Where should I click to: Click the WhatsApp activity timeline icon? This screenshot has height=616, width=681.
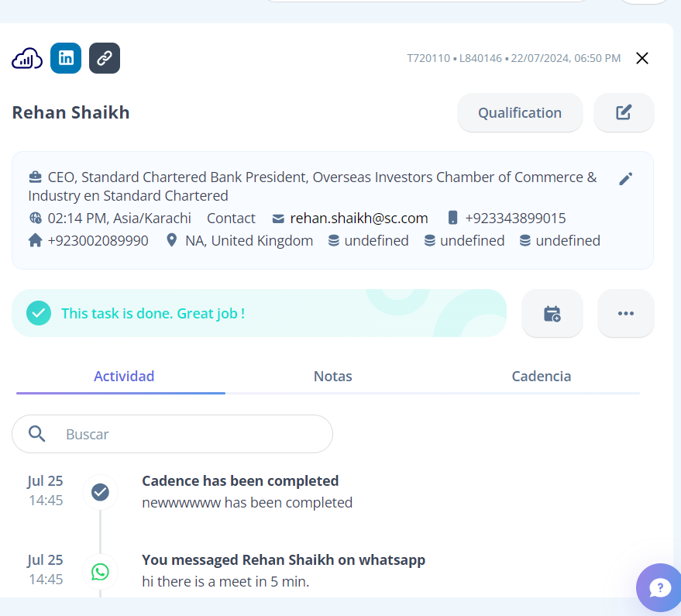pyautogui.click(x=100, y=572)
